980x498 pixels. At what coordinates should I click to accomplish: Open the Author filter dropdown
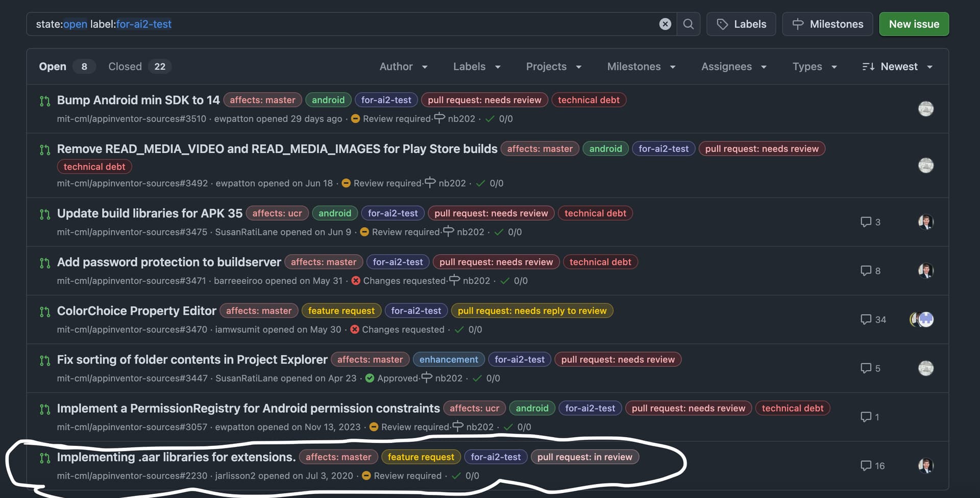403,67
